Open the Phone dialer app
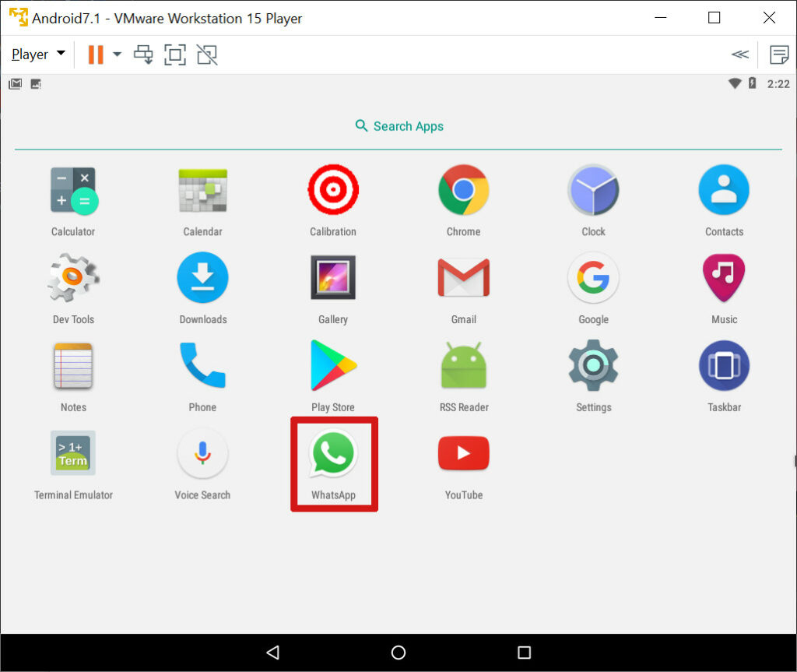 (x=202, y=366)
